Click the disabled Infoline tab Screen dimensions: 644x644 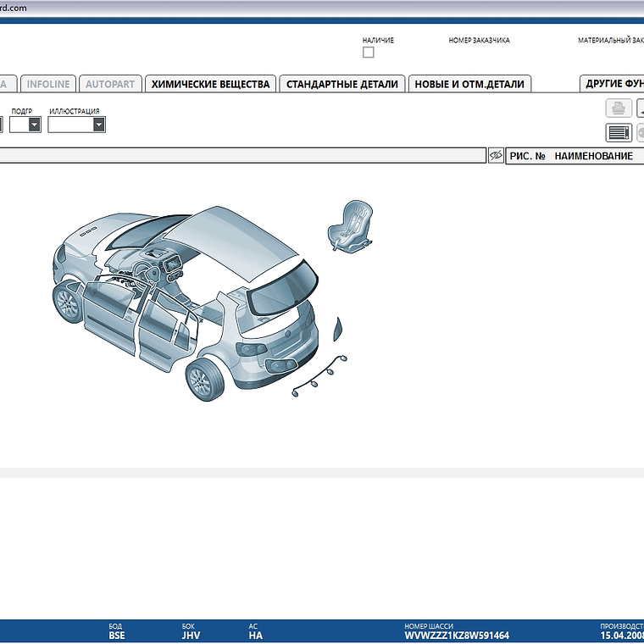pyautogui.click(x=48, y=84)
